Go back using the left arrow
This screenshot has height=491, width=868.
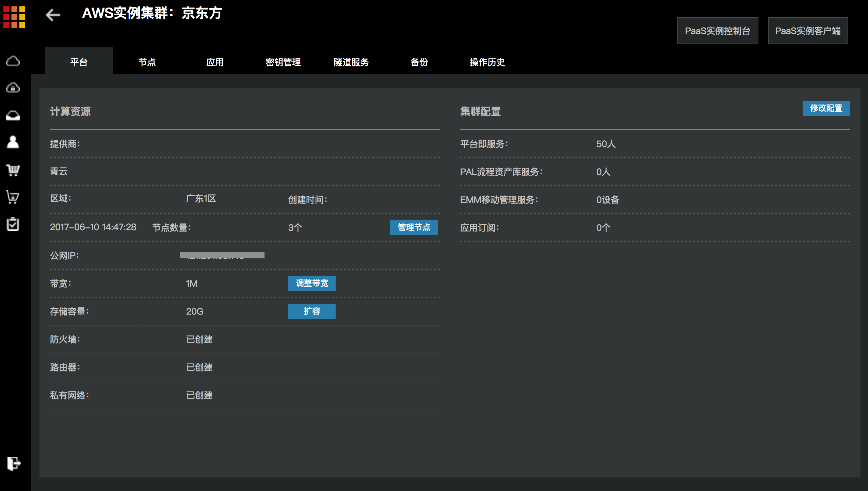pyautogui.click(x=53, y=15)
